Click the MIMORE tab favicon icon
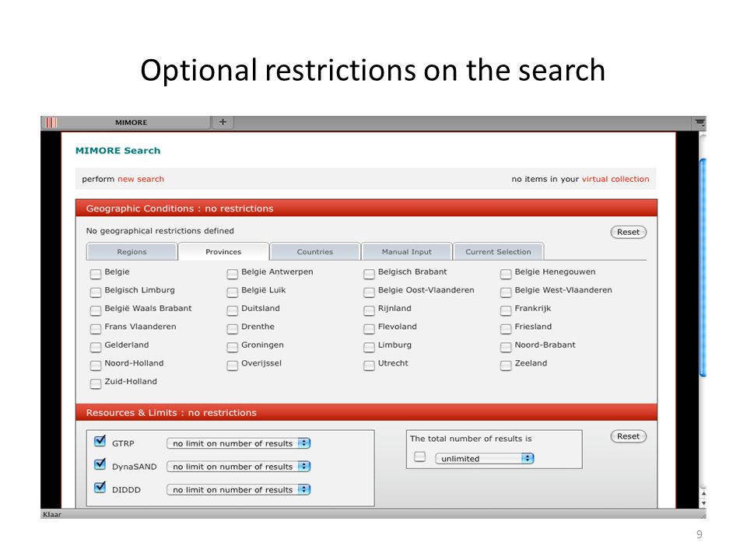The width and height of the screenshot is (747, 560). pos(51,122)
